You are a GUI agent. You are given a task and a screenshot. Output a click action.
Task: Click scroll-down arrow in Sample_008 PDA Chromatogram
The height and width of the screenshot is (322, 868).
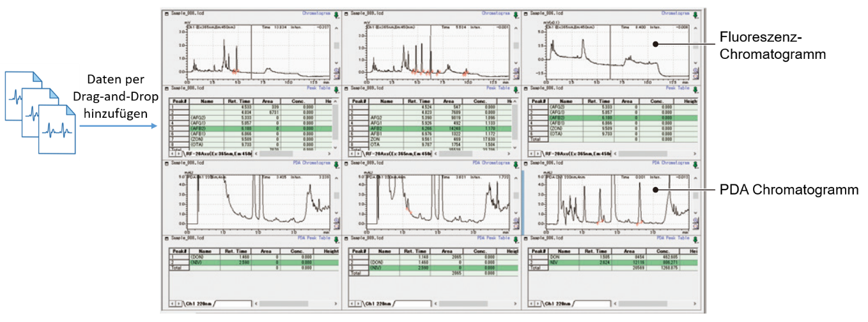(x=336, y=213)
